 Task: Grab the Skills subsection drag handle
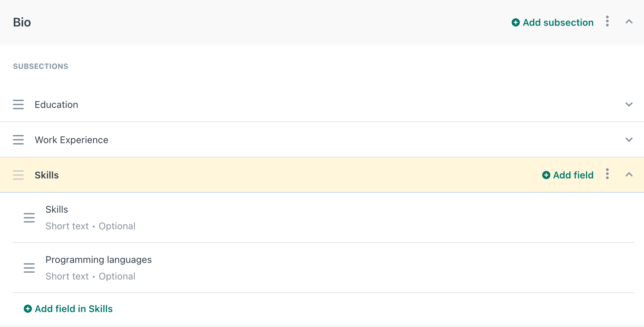[18, 175]
